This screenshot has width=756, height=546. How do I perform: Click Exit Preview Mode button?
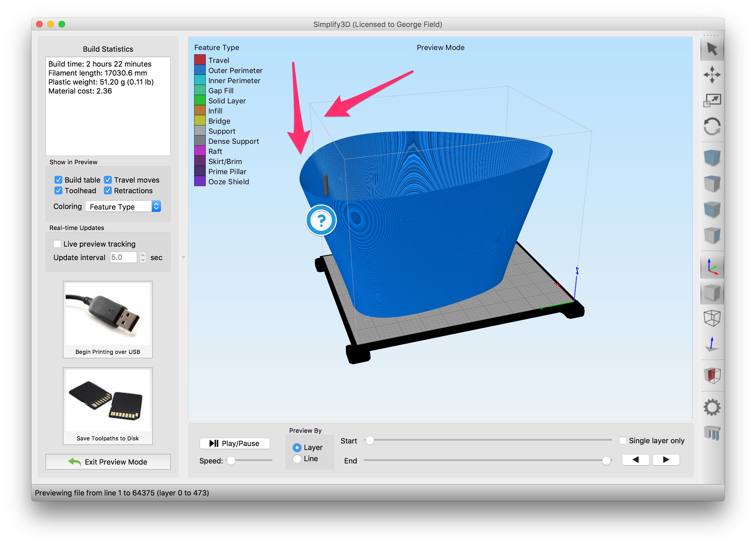(x=108, y=462)
